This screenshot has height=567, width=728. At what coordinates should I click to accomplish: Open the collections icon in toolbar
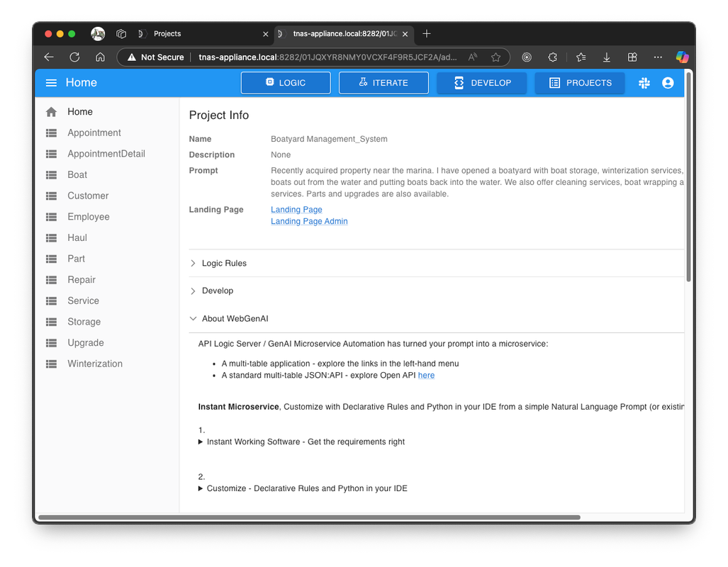pyautogui.click(x=632, y=57)
